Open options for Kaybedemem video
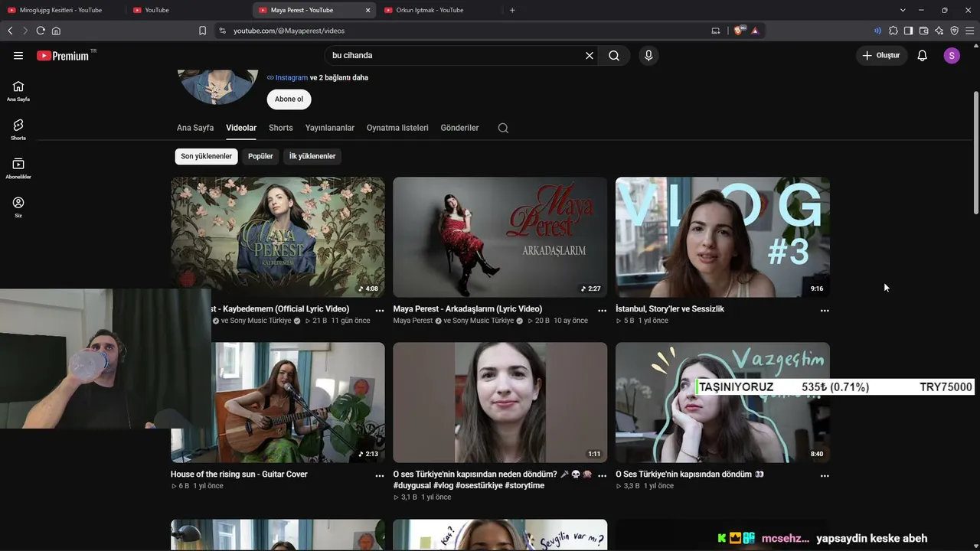The image size is (980, 551). [380, 311]
